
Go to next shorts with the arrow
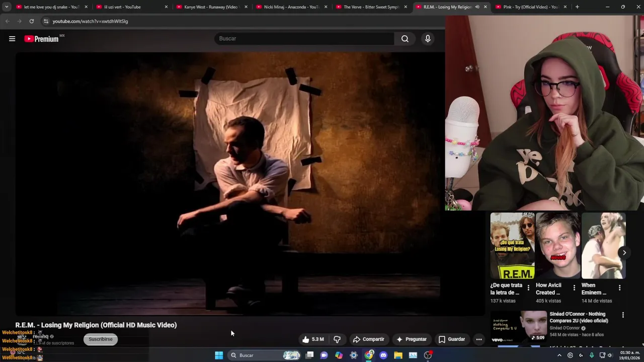624,252
